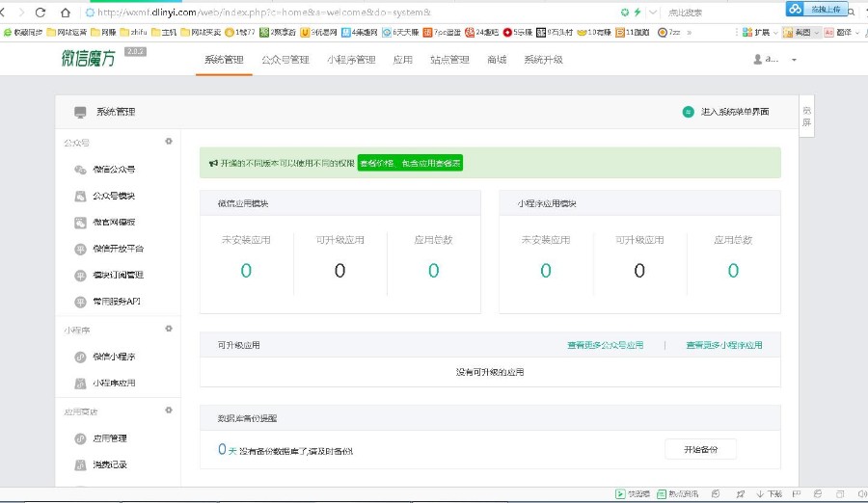Open 模块订阅管理 in sidebar

tap(118, 275)
